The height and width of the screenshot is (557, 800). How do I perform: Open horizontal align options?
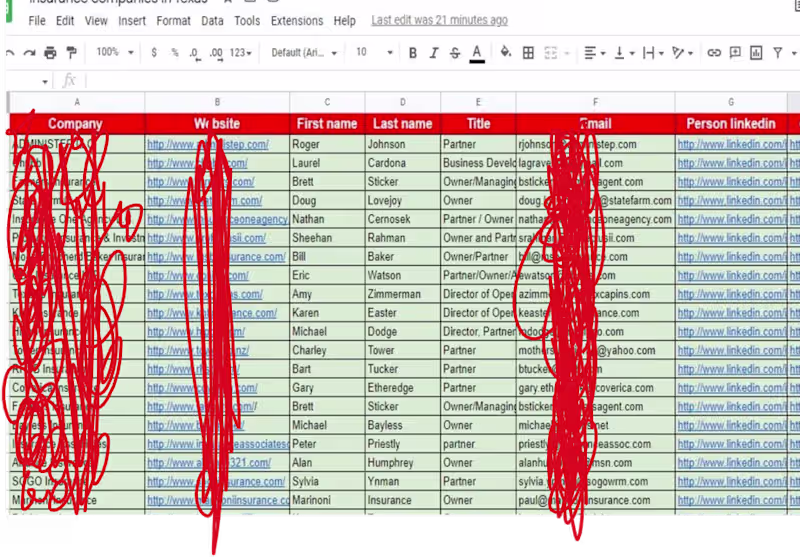(x=594, y=53)
